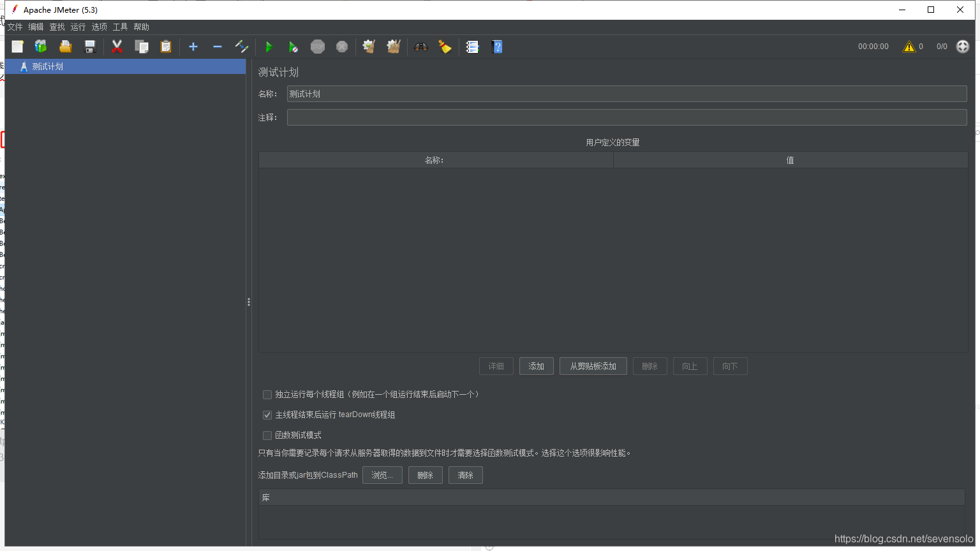
Task: Click the Copy icon in toolbar
Action: [142, 47]
